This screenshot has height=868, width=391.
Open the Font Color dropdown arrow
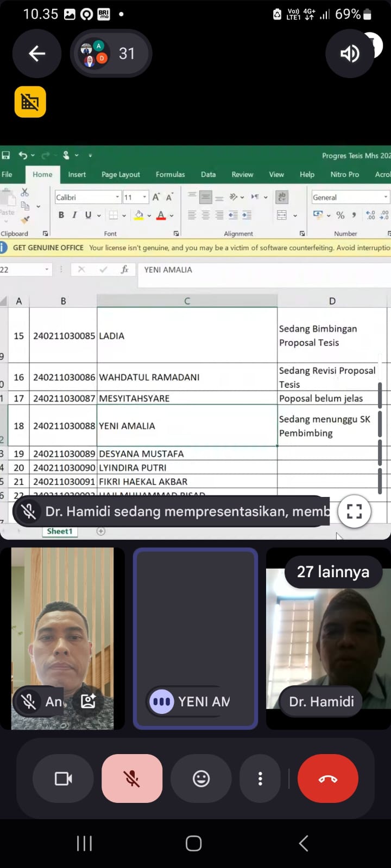(172, 215)
